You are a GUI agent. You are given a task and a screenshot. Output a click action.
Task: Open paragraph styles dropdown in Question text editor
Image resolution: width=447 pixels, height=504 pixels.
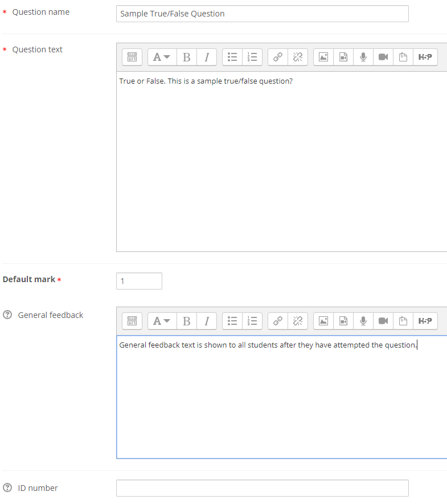162,57
